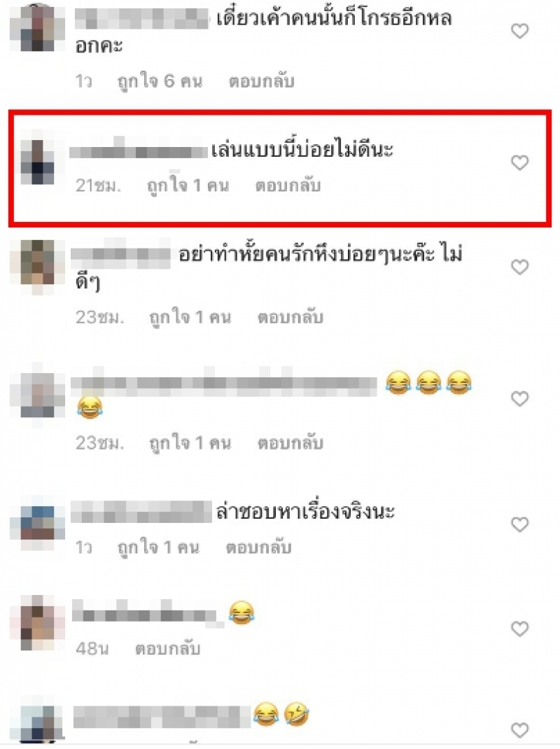Like the 'ล่าชอบหาเรื่องจริงนะ' comment
This screenshot has width=560, height=749.
click(520, 524)
